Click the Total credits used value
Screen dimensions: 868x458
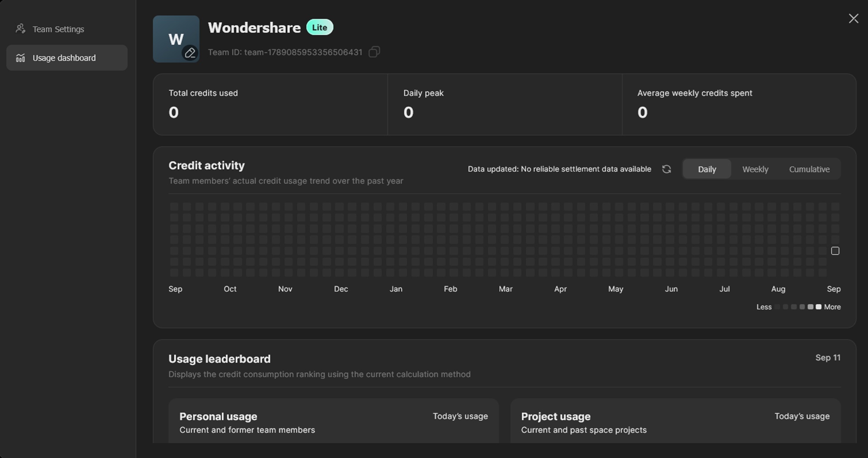[x=174, y=112]
